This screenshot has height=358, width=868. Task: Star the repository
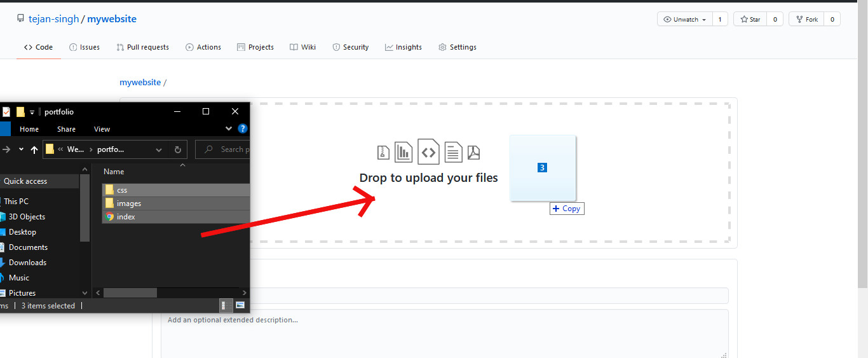(750, 20)
